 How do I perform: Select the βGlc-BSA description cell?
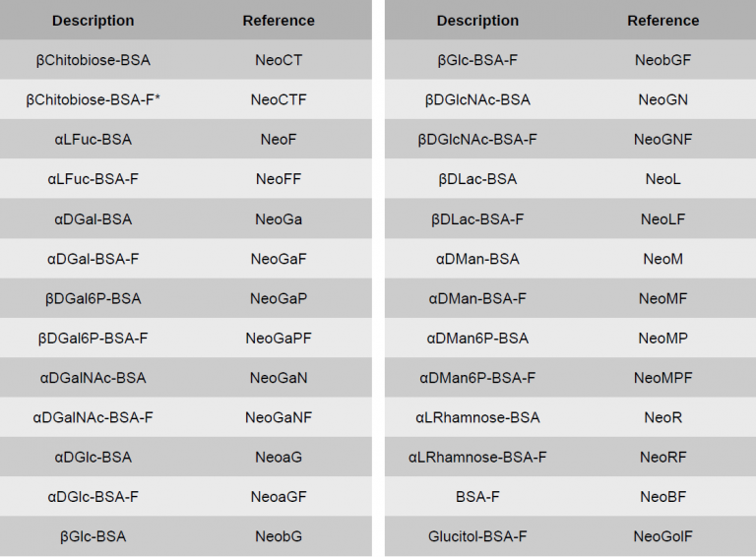[x=93, y=536]
